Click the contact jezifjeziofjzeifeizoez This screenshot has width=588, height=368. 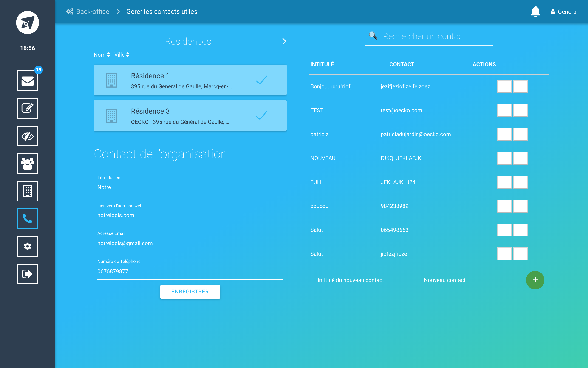[x=405, y=86]
